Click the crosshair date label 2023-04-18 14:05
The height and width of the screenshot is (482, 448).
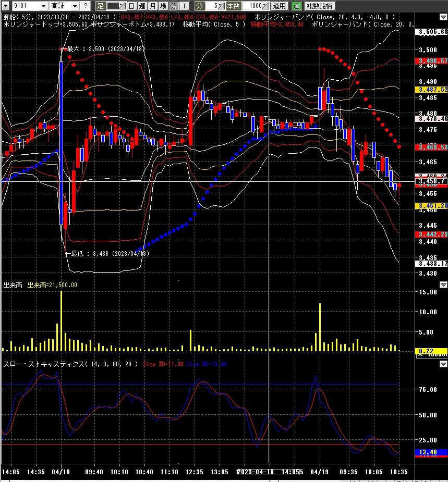268,472
